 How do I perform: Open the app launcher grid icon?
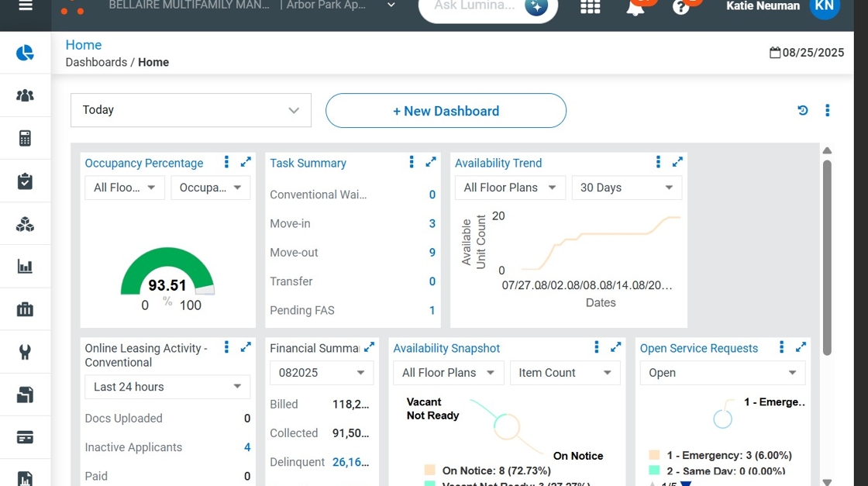(x=590, y=6)
